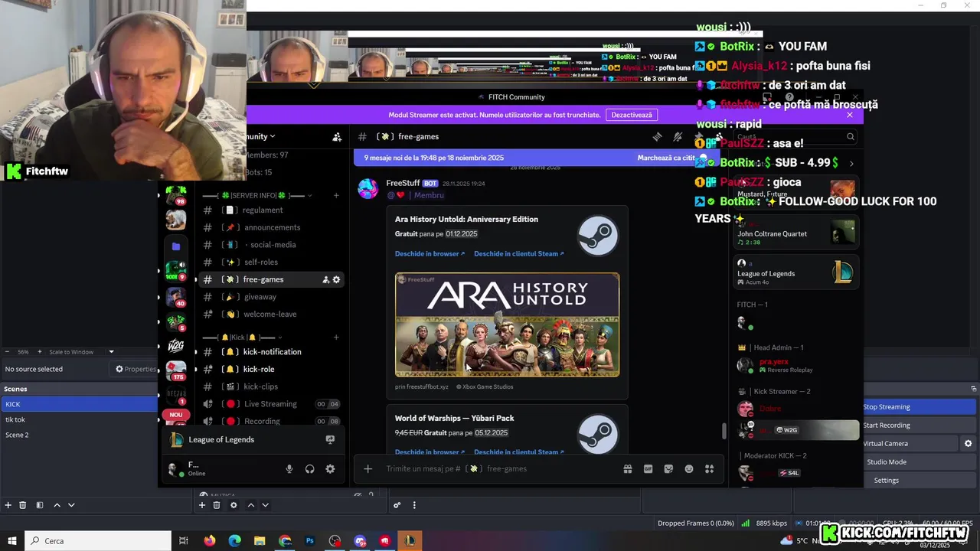Select the tik tok scene in OBS
980x551 pixels.
point(79,419)
